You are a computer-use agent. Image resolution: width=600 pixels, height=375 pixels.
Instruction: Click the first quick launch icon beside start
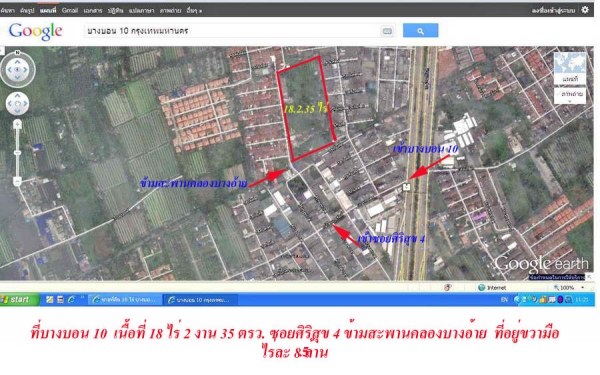[49, 300]
